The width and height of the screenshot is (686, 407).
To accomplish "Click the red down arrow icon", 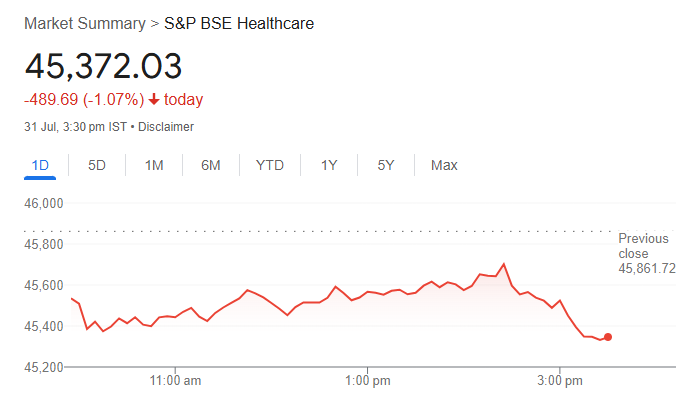I will [154, 100].
